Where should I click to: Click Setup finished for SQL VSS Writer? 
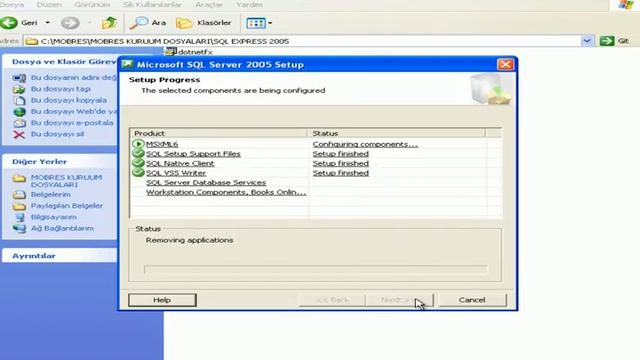(340, 173)
